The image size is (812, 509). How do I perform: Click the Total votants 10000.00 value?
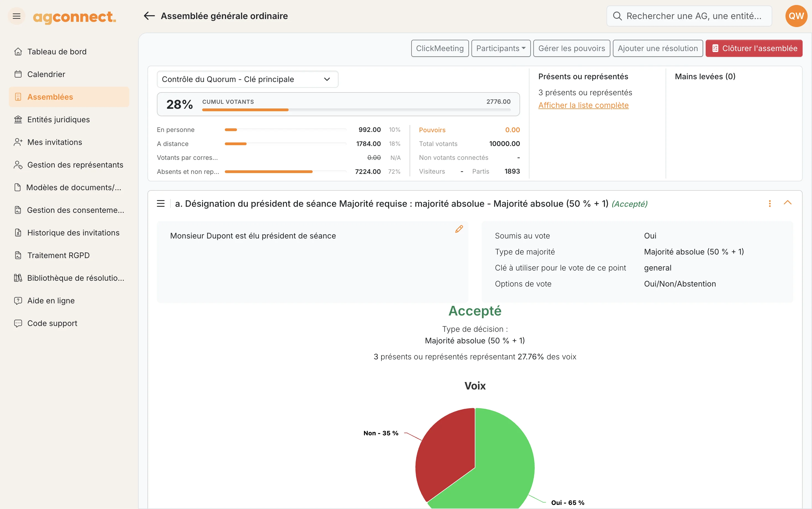click(504, 144)
